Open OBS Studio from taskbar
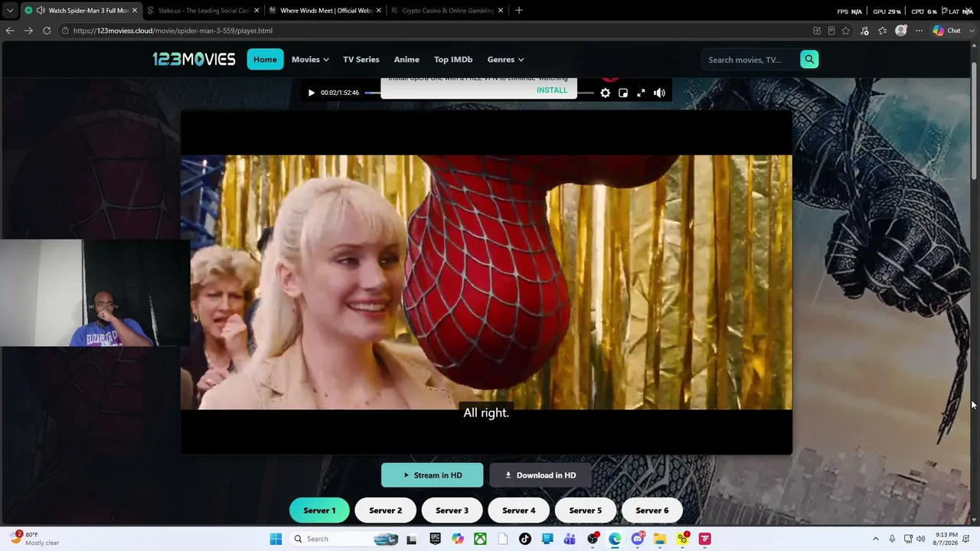 tap(592, 539)
